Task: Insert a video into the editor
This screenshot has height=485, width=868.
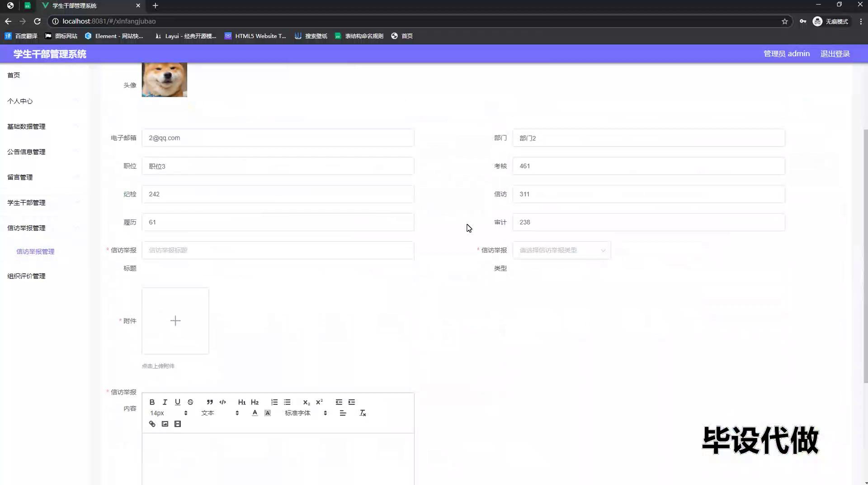Action: tap(178, 424)
